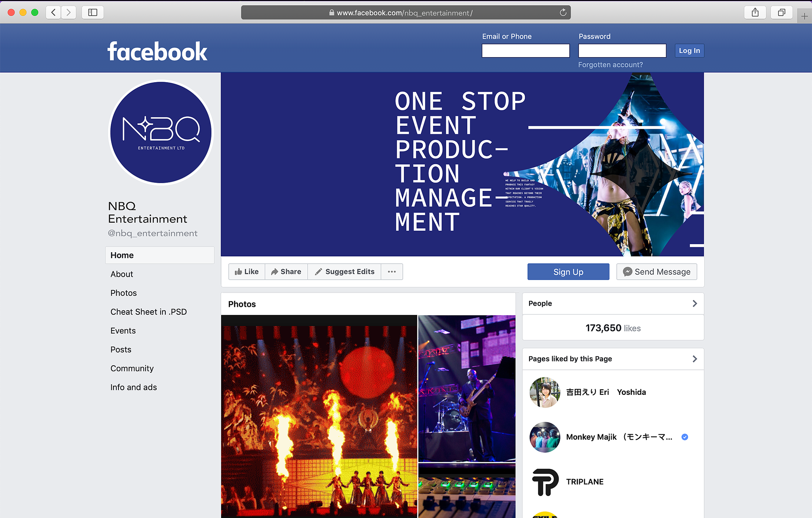Open the Events section
The width and height of the screenshot is (812, 518).
pos(123,331)
